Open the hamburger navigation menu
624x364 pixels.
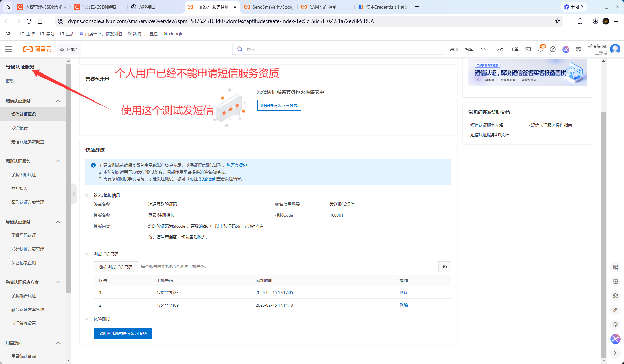[9, 49]
